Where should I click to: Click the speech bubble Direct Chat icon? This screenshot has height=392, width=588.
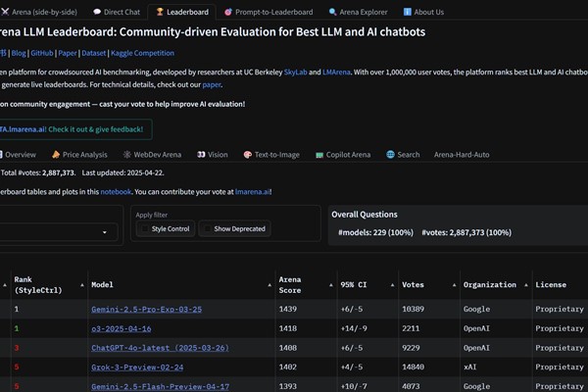97,12
